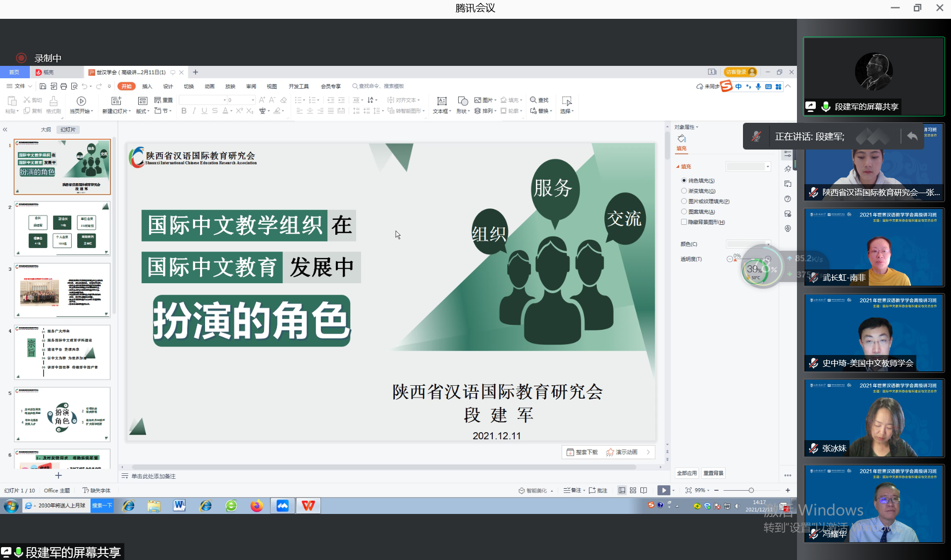Click the 重置背景 button
Image resolution: width=951 pixels, height=560 pixels.
coord(713,473)
